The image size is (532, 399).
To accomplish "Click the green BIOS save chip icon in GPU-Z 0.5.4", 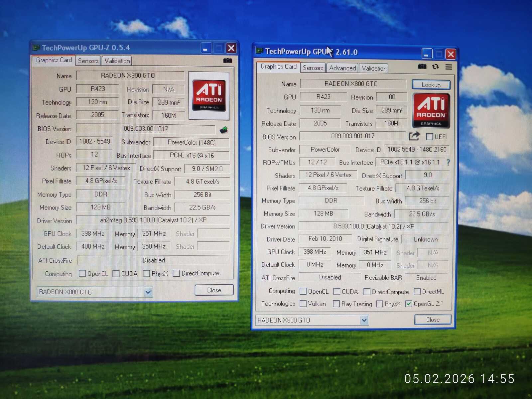I will click(x=224, y=130).
